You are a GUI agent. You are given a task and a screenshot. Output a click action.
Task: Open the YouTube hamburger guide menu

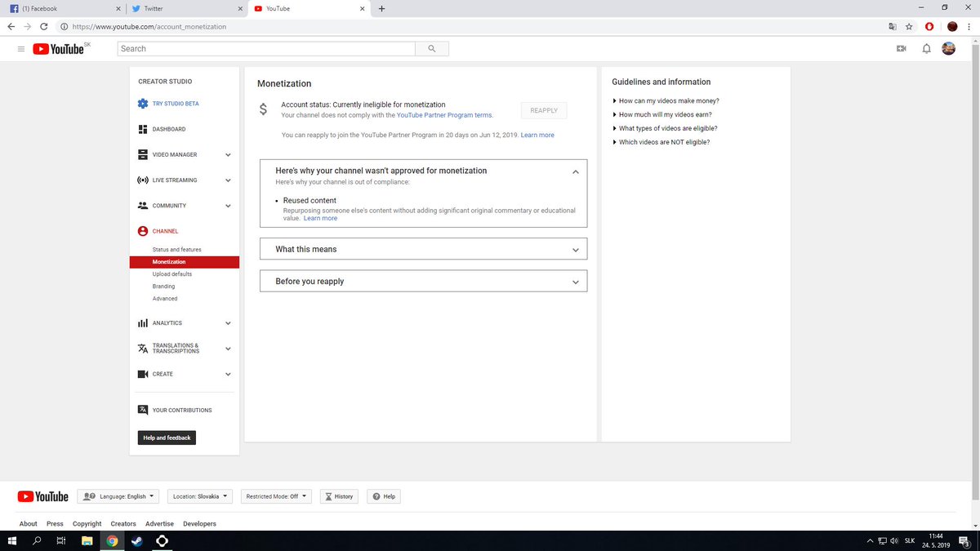pos(20,49)
